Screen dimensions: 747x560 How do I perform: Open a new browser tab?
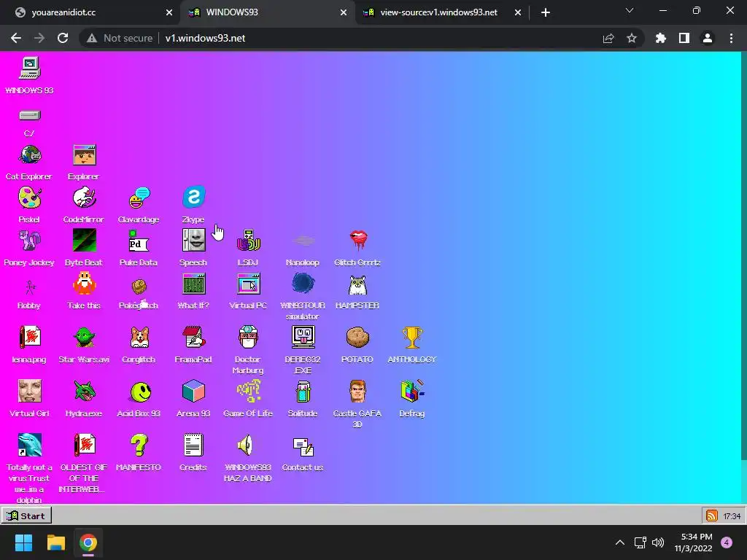(x=546, y=12)
